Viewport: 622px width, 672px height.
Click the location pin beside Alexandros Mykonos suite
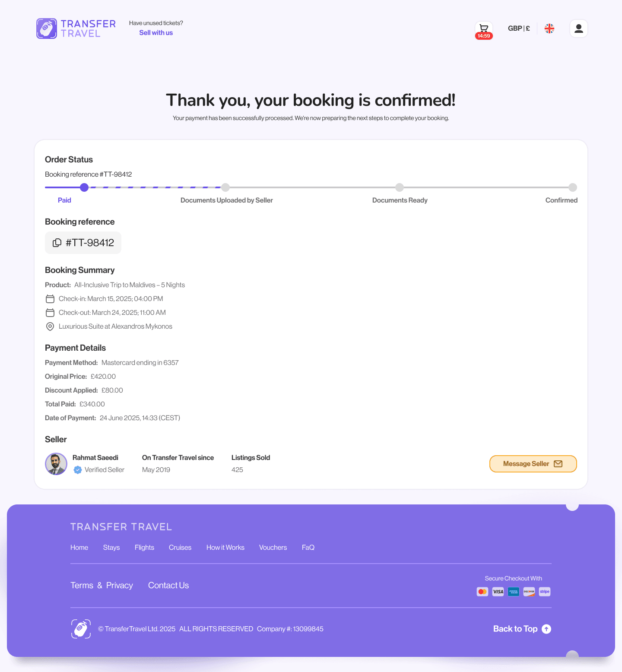[x=50, y=326]
